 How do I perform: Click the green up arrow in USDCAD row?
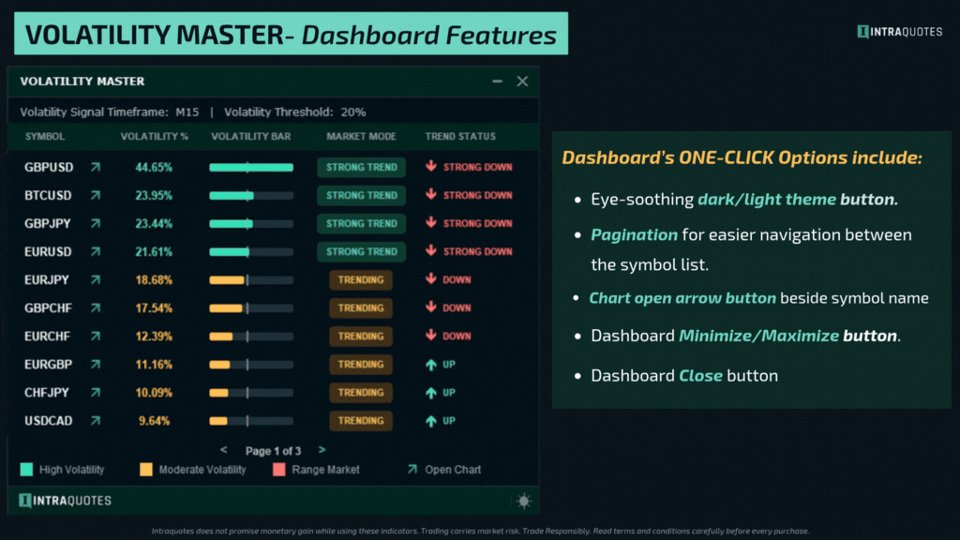pyautogui.click(x=431, y=421)
